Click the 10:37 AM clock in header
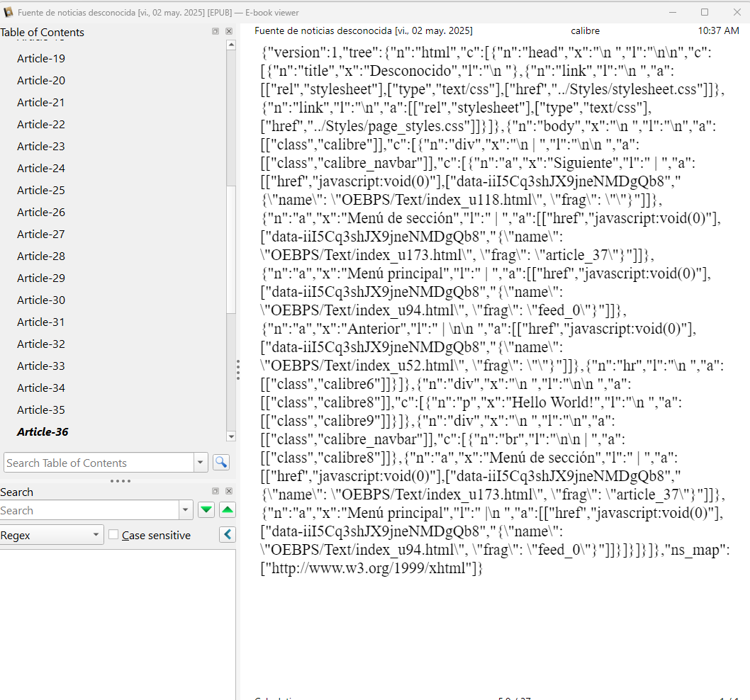750x700 pixels. (718, 30)
